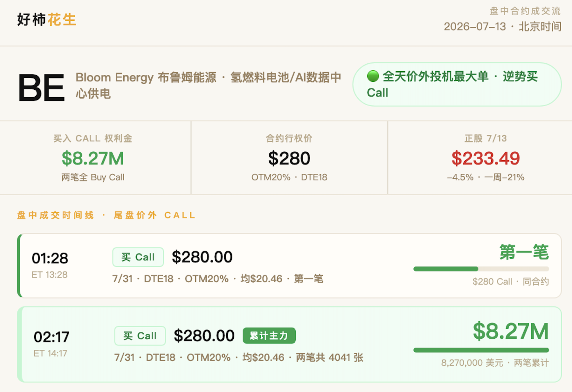Click the 两笔全 Buy Call caption
The height and width of the screenshot is (392, 572).
(x=93, y=177)
